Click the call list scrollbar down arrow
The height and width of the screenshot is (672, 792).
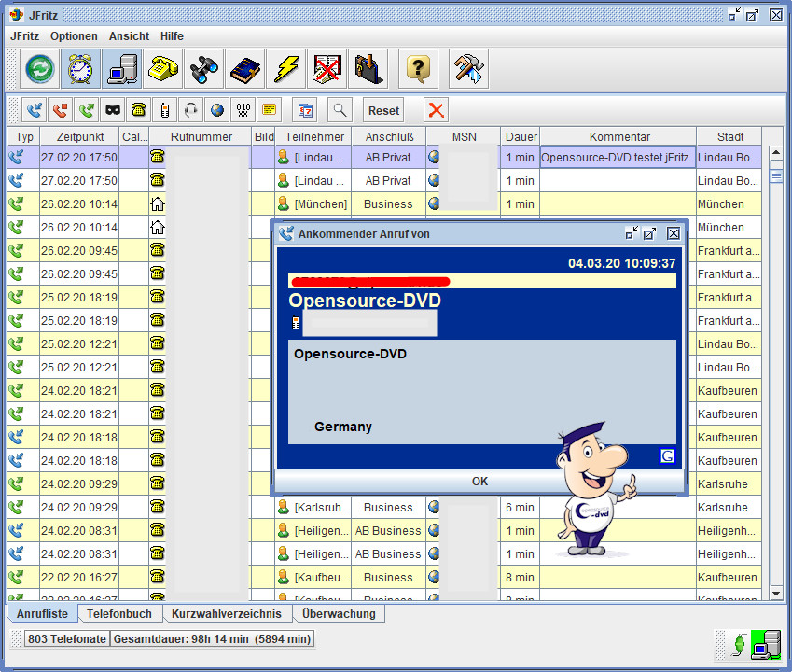tap(775, 592)
